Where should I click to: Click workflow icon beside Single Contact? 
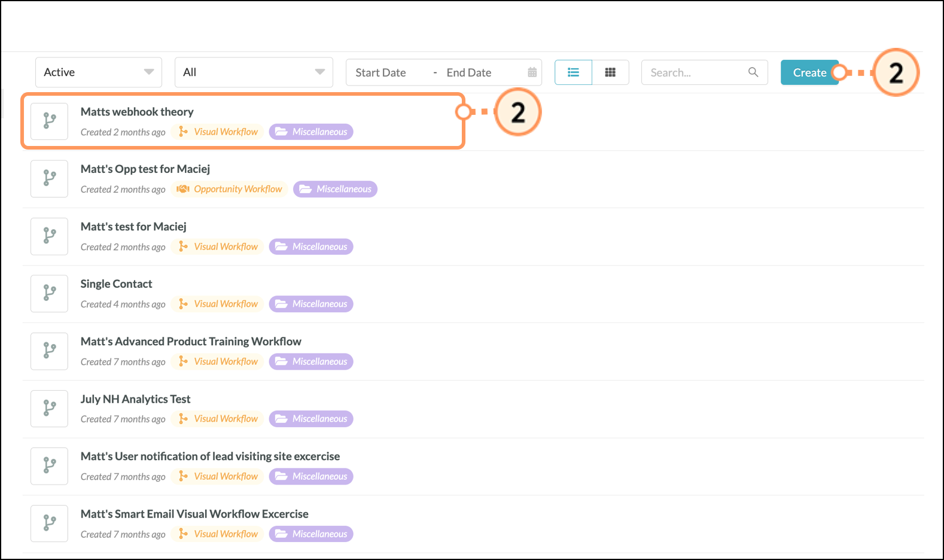[x=49, y=293]
